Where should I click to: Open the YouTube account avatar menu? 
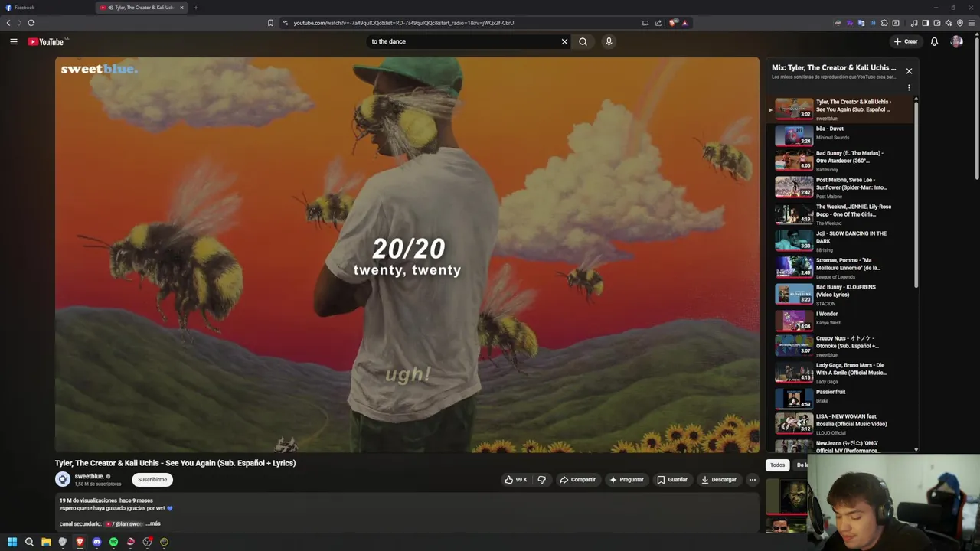[956, 41]
